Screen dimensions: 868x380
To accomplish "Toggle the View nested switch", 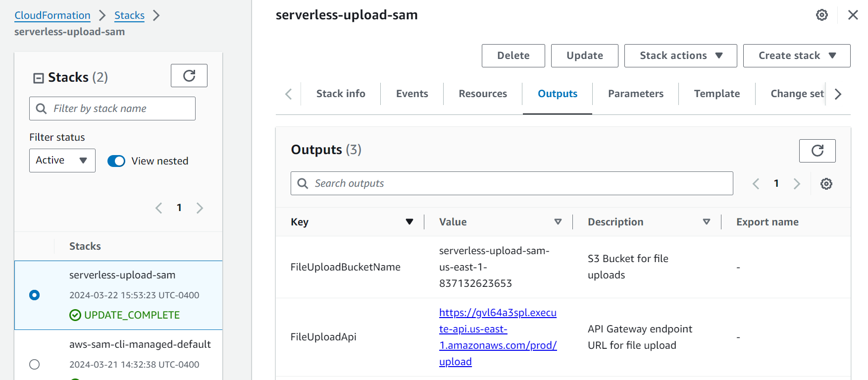I will pos(116,161).
